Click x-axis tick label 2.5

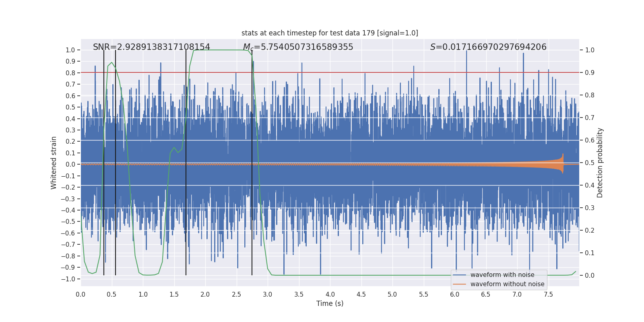(236, 295)
